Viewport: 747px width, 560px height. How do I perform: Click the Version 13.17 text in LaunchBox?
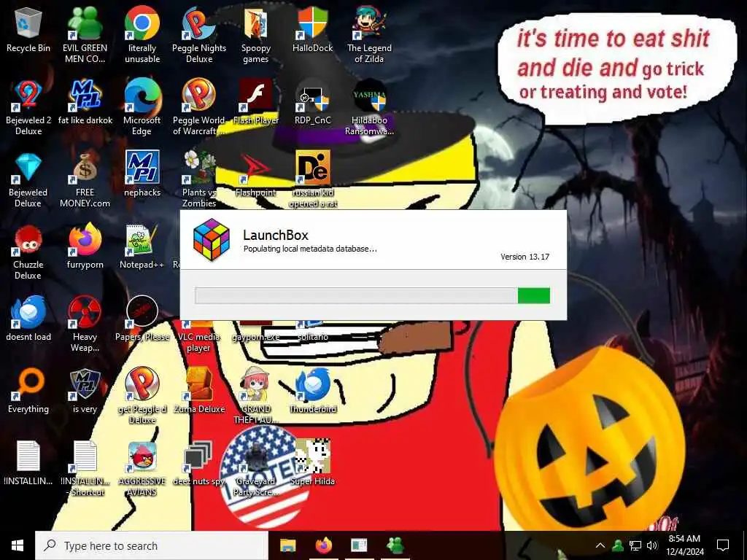coord(525,257)
